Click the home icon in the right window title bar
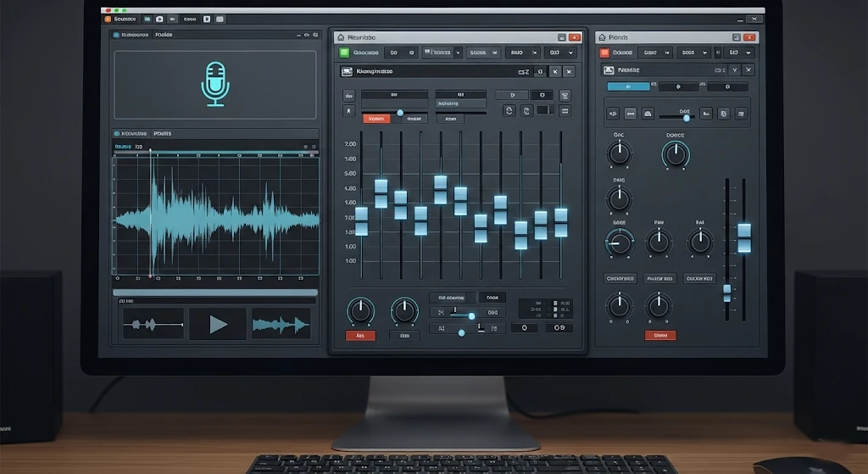Image resolution: width=868 pixels, height=474 pixels. pyautogui.click(x=603, y=37)
